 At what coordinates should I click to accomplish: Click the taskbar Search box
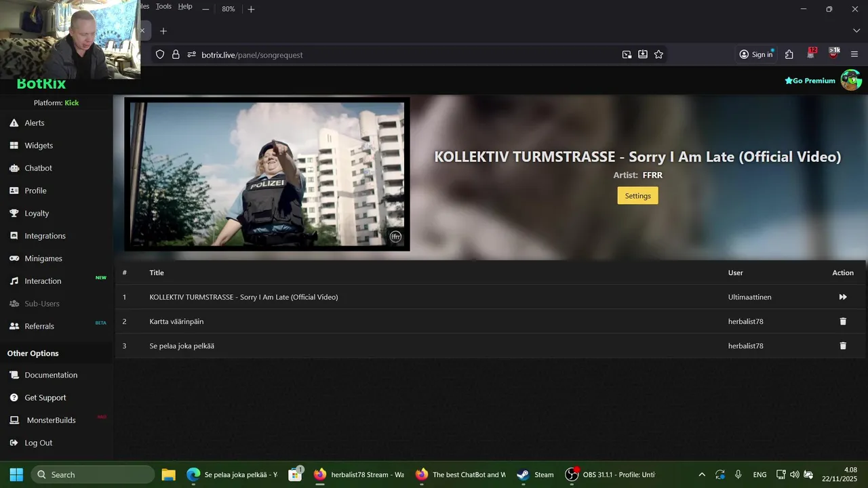click(94, 474)
